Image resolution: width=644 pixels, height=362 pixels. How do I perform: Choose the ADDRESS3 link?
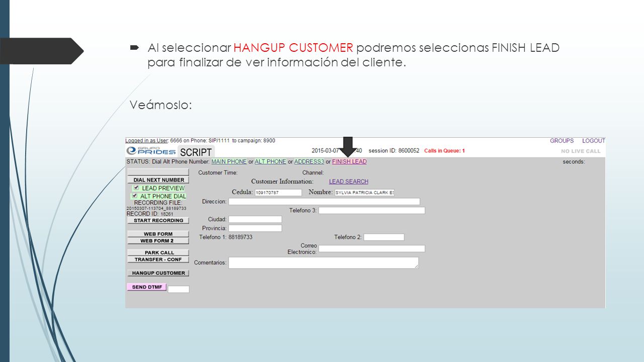click(309, 162)
